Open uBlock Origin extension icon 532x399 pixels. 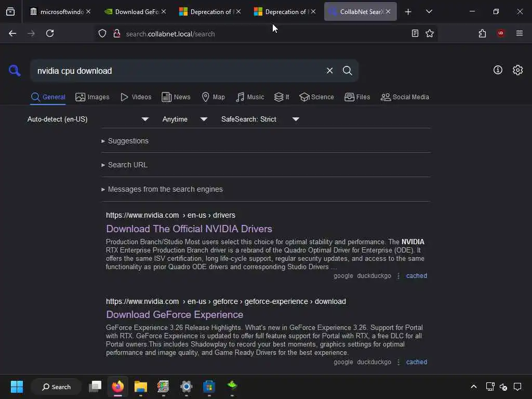click(500, 33)
